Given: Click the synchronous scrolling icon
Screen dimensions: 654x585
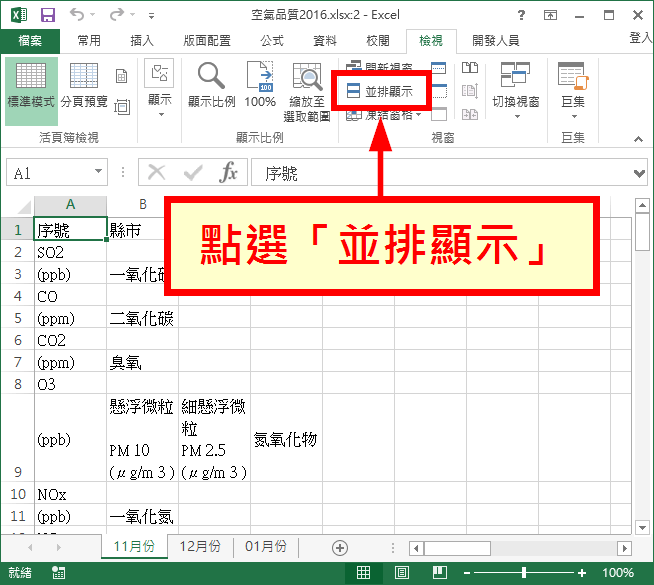Looking at the screenshot, I should tap(470, 91).
